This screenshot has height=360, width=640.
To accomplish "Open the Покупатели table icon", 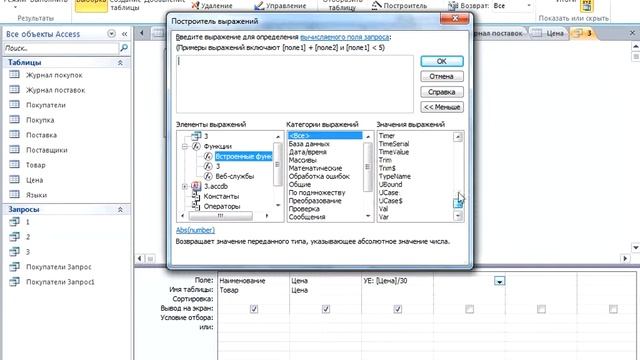I will coord(14,104).
